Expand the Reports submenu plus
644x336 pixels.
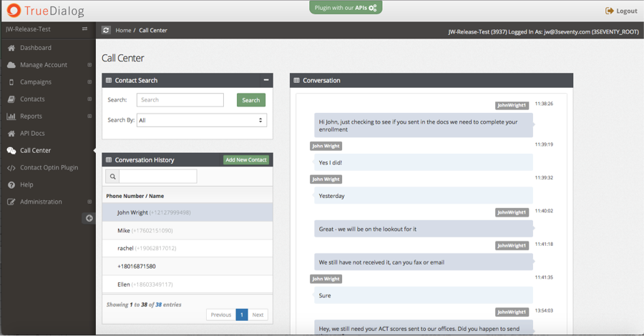point(89,116)
